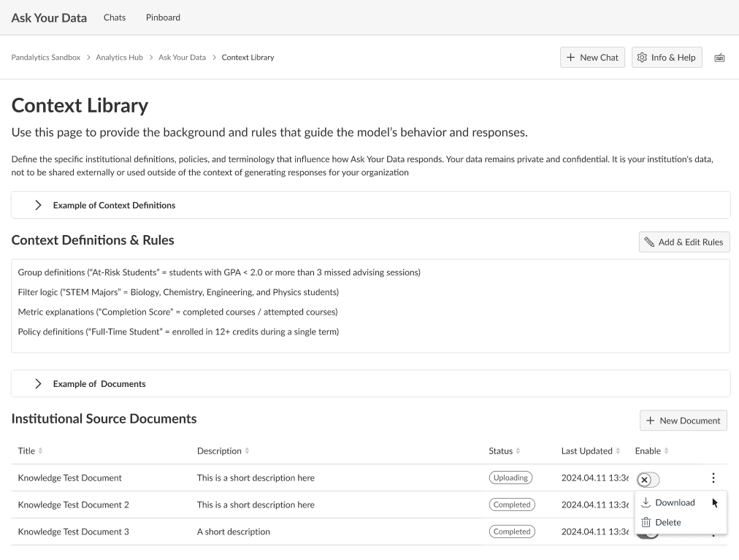Select Download from the open menu

pyautogui.click(x=667, y=502)
